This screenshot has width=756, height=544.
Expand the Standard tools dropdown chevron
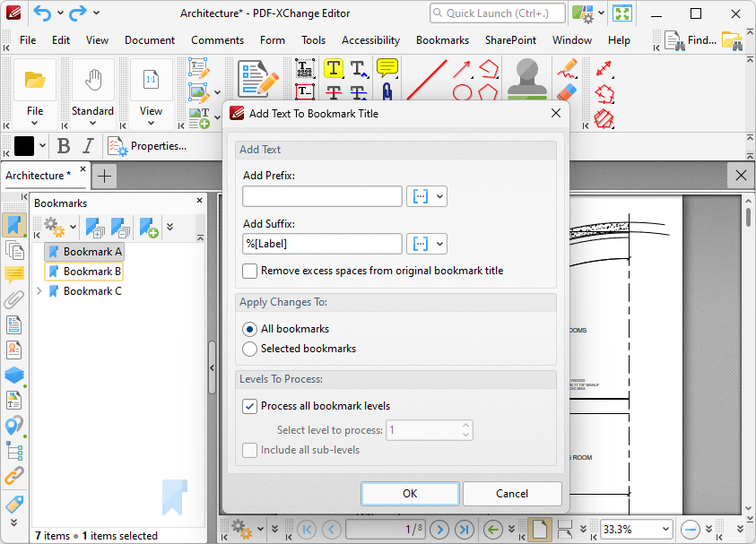tap(92, 124)
